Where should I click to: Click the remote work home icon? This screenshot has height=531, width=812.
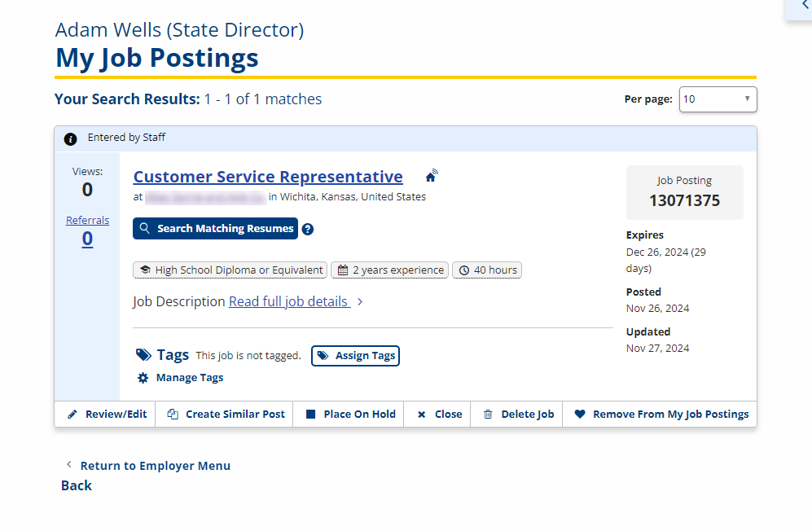click(x=432, y=177)
